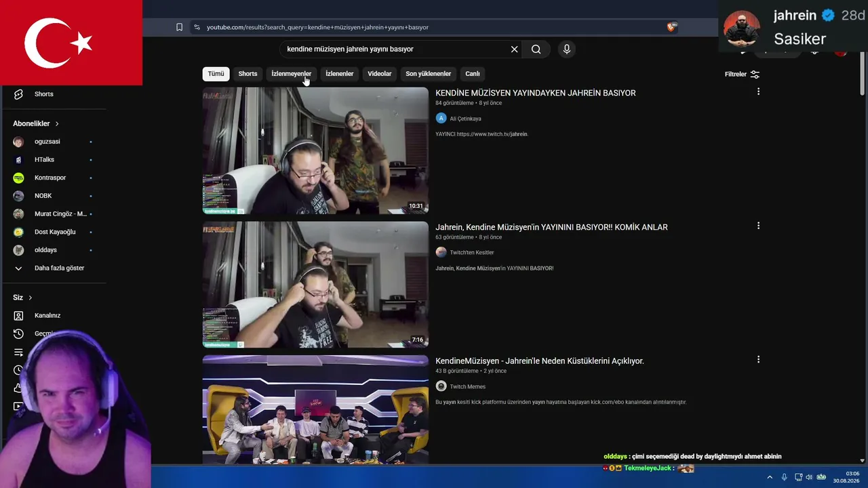
Task: Open Jahrein'le Neden Küstüklerini Açıklıyor video title
Action: pyautogui.click(x=540, y=361)
